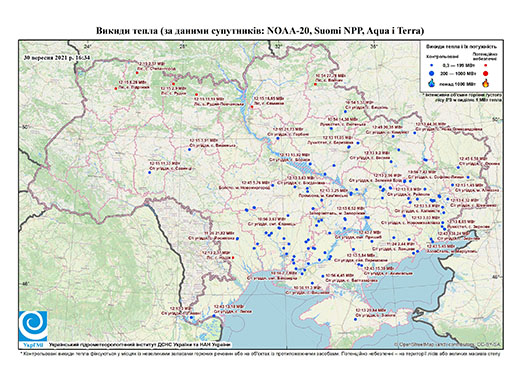Screen dimensions: 520x368
Task: Click the blue flame icon in legend
Action: [432, 83]
